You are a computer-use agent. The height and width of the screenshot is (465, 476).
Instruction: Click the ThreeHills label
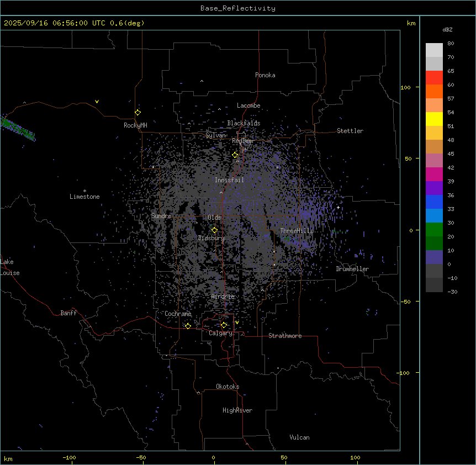coord(297,231)
